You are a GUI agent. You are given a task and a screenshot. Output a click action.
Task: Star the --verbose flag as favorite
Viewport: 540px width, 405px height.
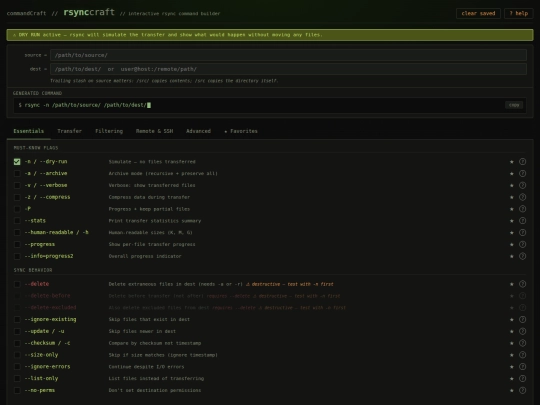tap(511, 185)
